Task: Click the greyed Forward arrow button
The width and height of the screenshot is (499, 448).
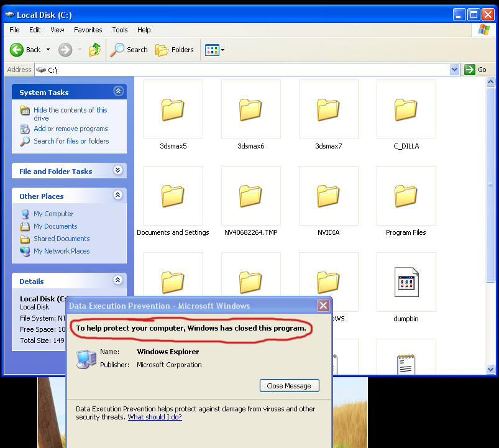Action: tap(65, 50)
